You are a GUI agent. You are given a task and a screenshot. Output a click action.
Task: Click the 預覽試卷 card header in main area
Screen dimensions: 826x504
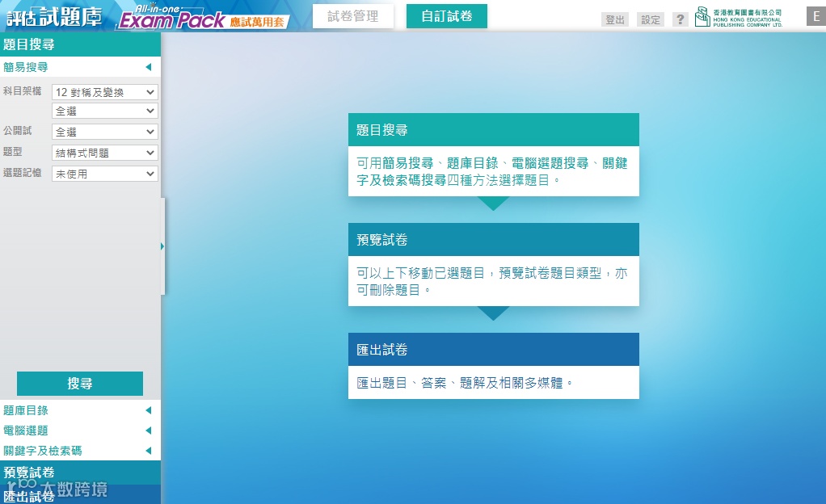pos(494,240)
